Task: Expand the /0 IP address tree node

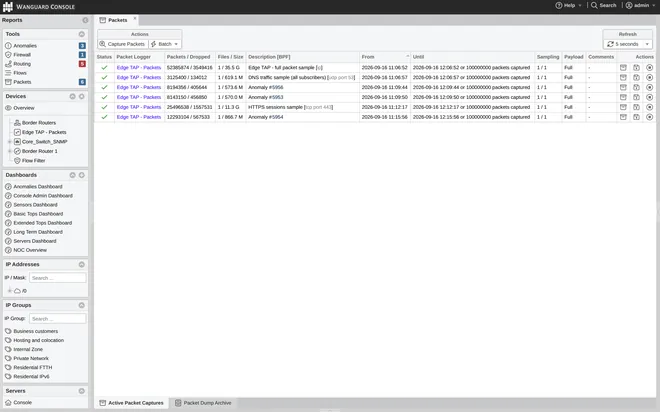Action: [x=9, y=291]
